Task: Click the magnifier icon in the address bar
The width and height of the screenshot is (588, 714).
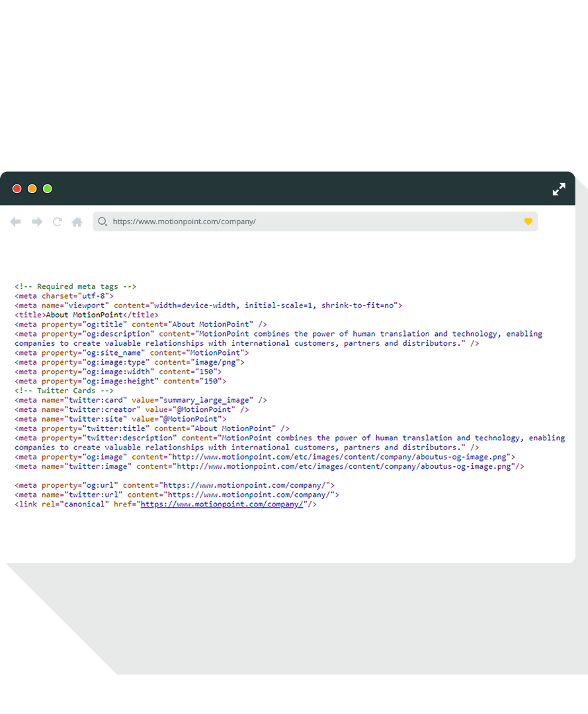Action: point(103,221)
